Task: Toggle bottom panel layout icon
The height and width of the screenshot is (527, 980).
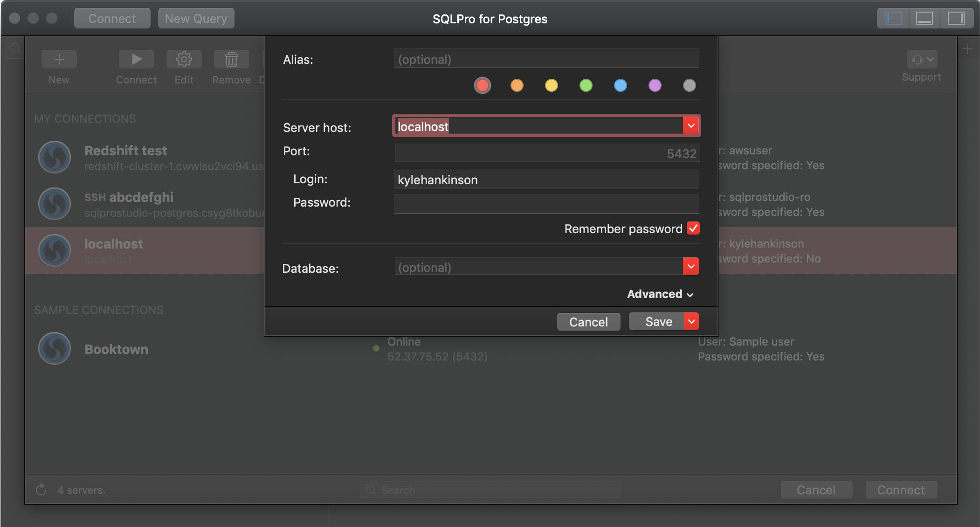Action: click(924, 18)
